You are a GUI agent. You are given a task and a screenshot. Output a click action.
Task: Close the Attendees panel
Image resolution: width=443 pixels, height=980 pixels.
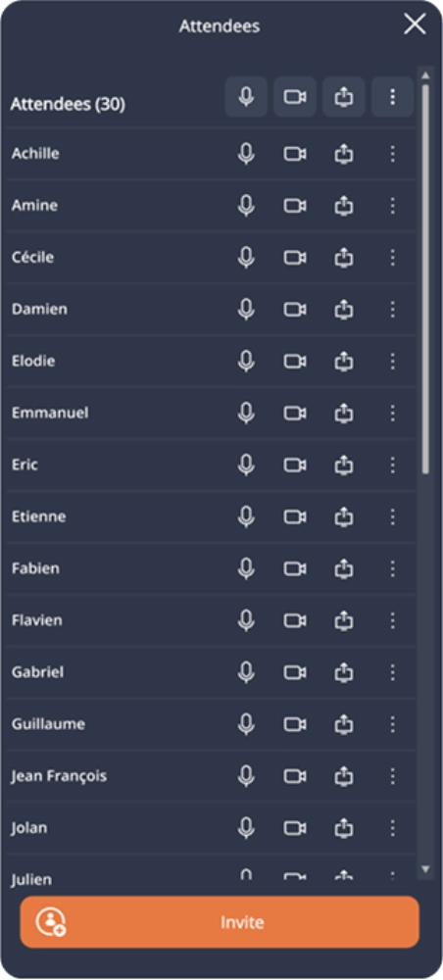(x=415, y=25)
